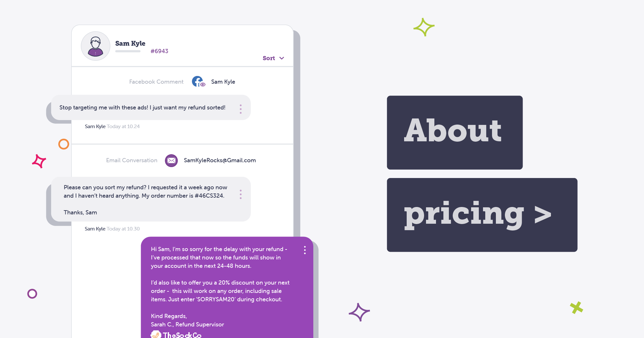Click the eye badge on the Facebook icon
Viewport: 644px width, 338px height.
(202, 84)
